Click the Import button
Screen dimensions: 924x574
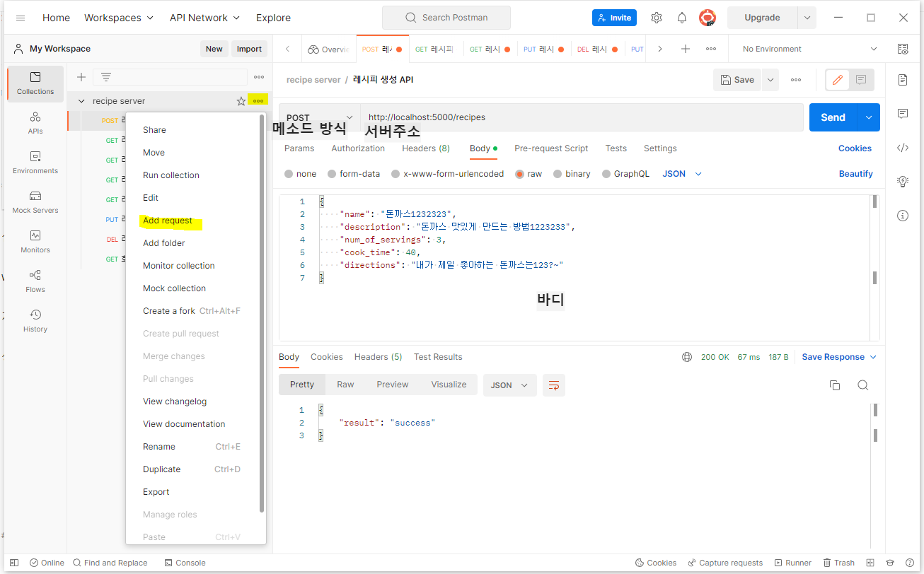pyautogui.click(x=249, y=49)
